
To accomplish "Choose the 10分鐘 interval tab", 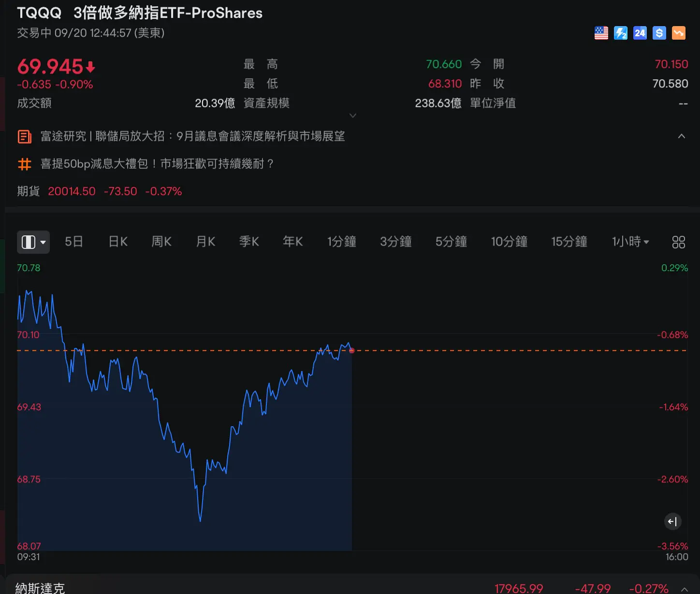I will [509, 242].
